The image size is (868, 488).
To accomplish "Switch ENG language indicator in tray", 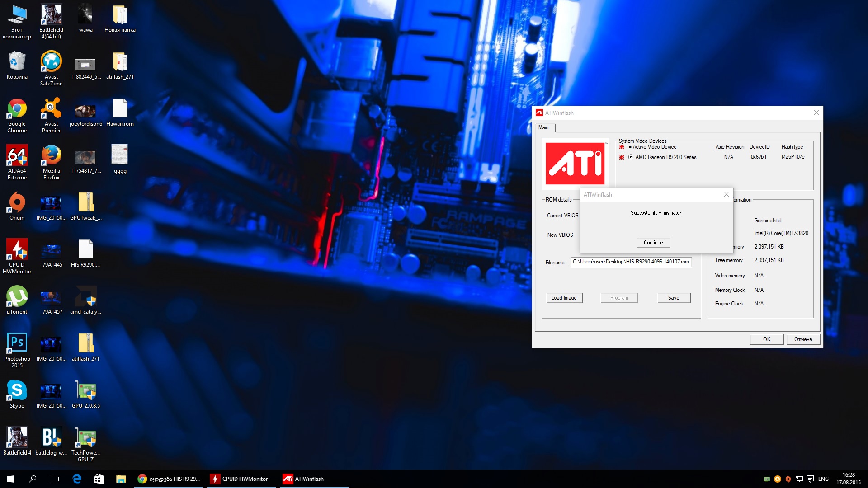I will [823, 479].
